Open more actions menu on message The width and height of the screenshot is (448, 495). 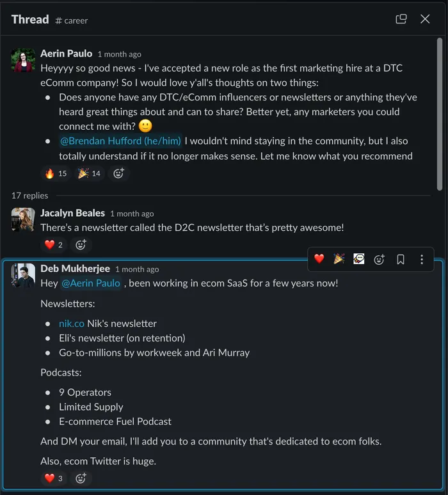(x=421, y=259)
